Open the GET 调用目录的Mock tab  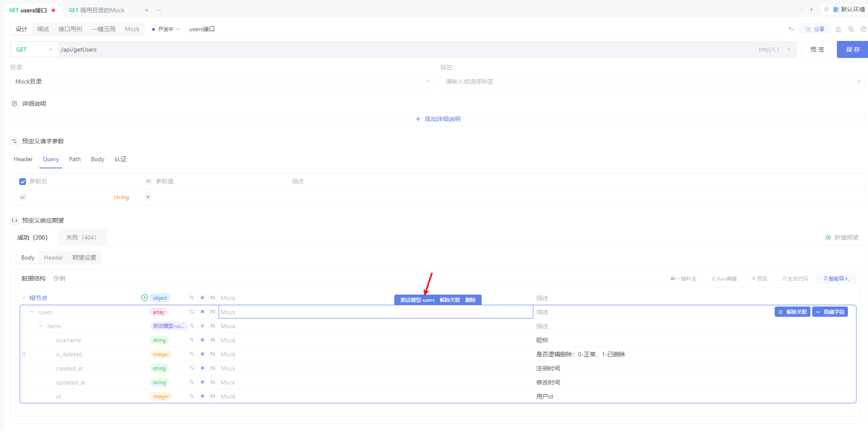tap(97, 10)
